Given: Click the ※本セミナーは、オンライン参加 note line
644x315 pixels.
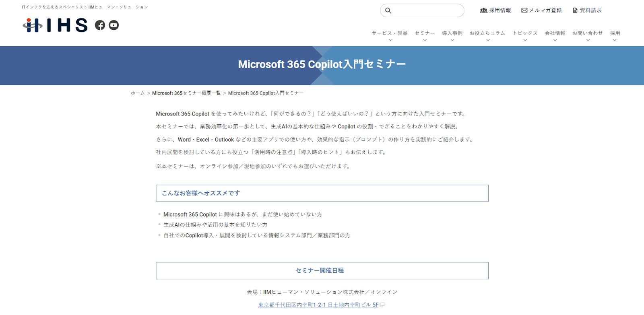Looking at the screenshot, I should click(x=254, y=166).
